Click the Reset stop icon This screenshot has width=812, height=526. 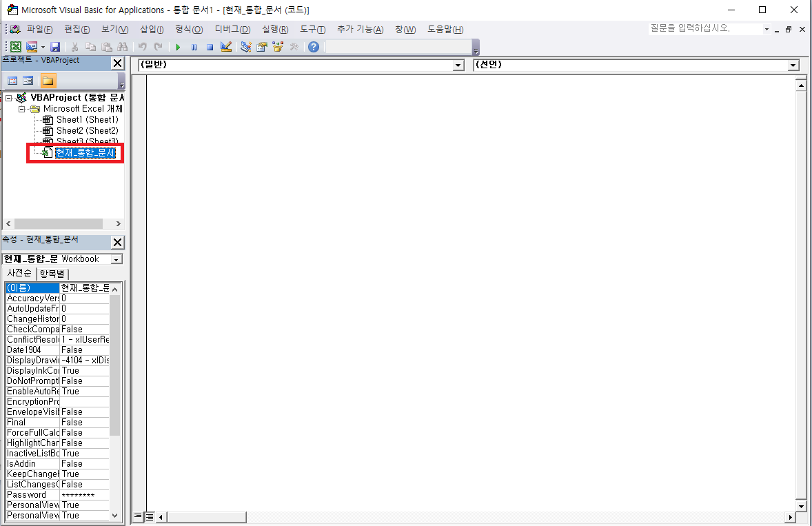tap(210, 47)
